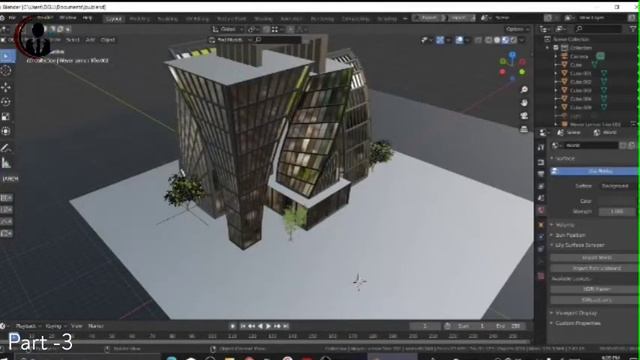
Task: Click the Import World button
Action: click(x=594, y=258)
